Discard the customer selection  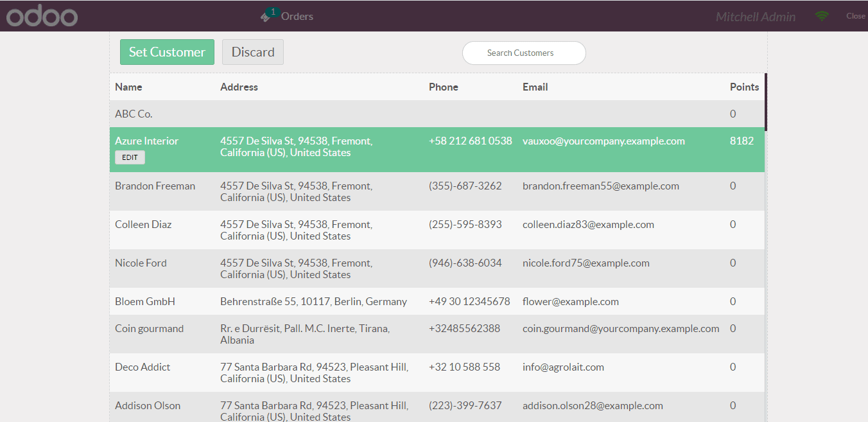pyautogui.click(x=253, y=52)
